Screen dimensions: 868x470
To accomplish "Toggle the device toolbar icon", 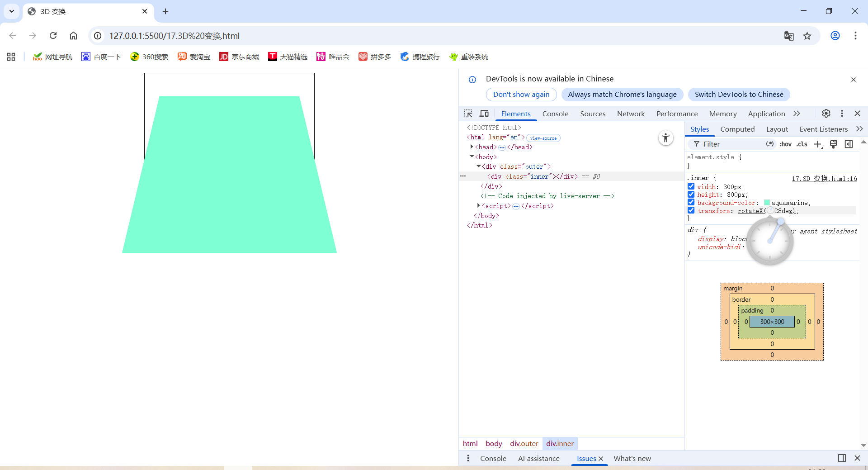I will [484, 114].
